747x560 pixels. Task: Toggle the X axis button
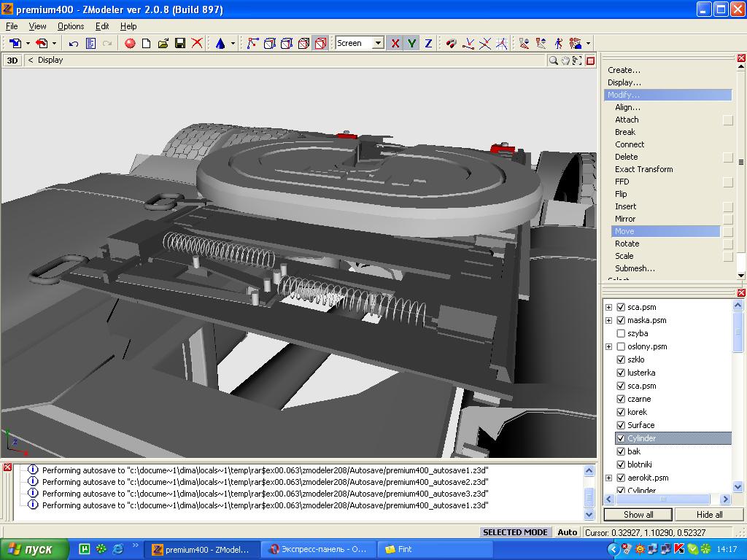pyautogui.click(x=395, y=44)
